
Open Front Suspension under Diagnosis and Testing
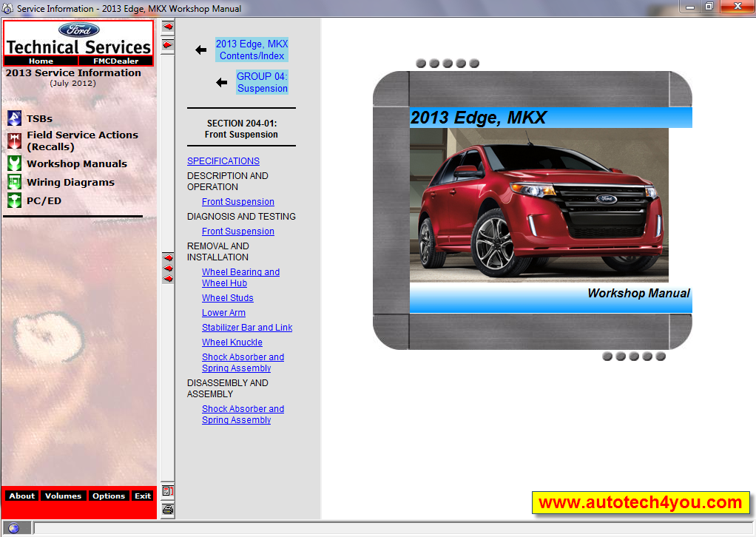point(238,232)
